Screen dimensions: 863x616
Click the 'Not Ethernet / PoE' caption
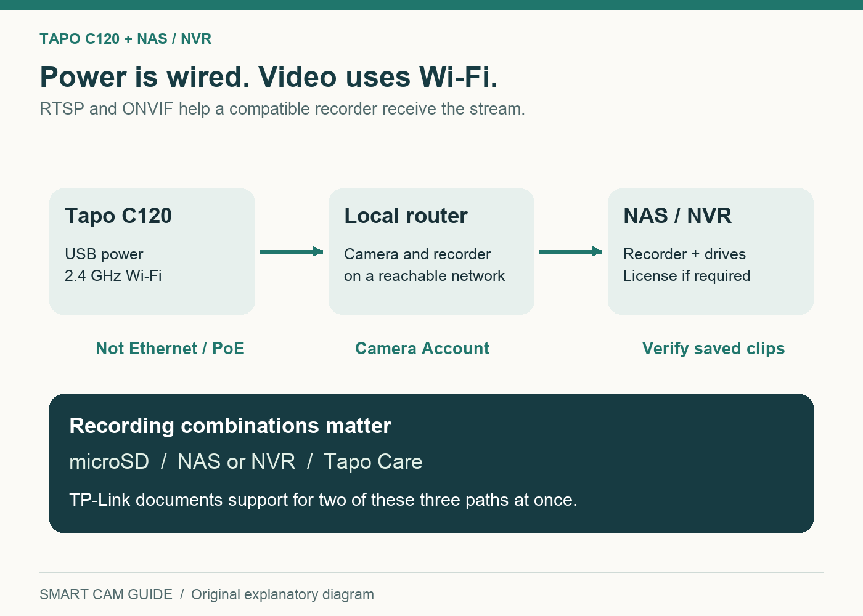(x=170, y=349)
